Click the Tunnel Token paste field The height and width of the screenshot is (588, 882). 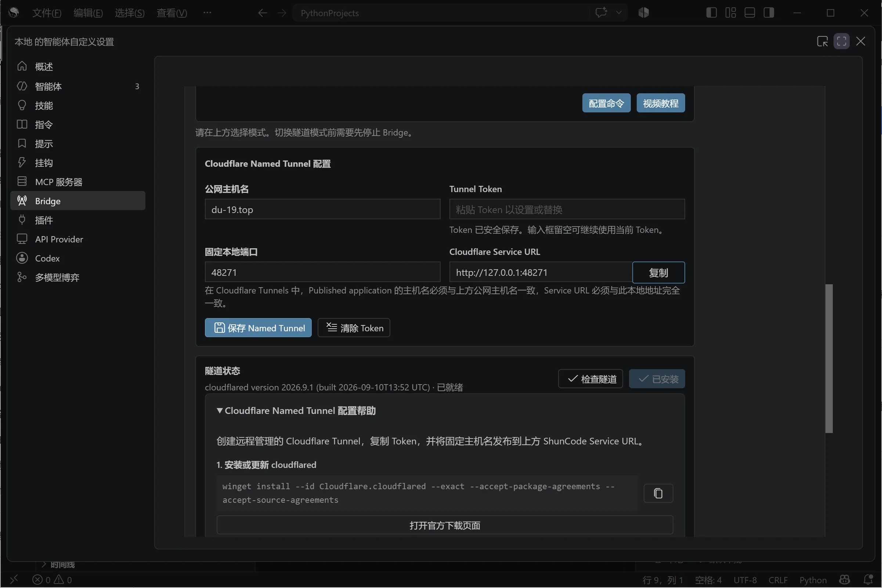pyautogui.click(x=567, y=209)
